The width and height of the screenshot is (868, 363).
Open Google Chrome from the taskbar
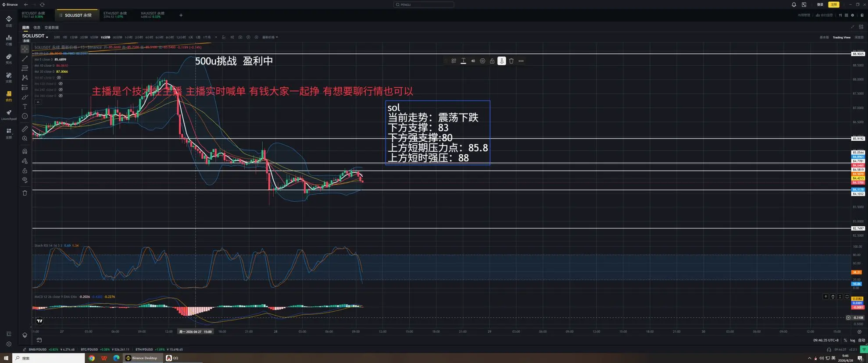(92, 358)
